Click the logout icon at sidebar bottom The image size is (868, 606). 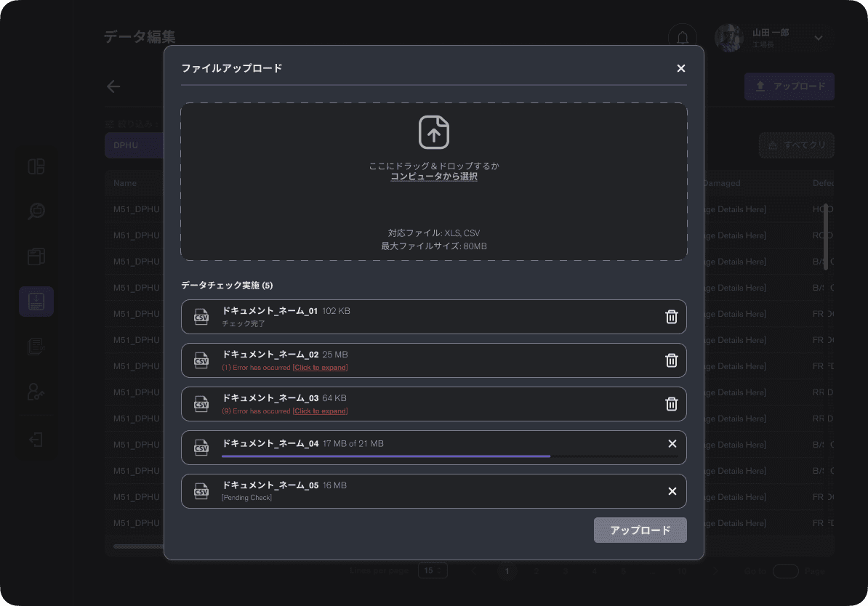click(x=36, y=438)
